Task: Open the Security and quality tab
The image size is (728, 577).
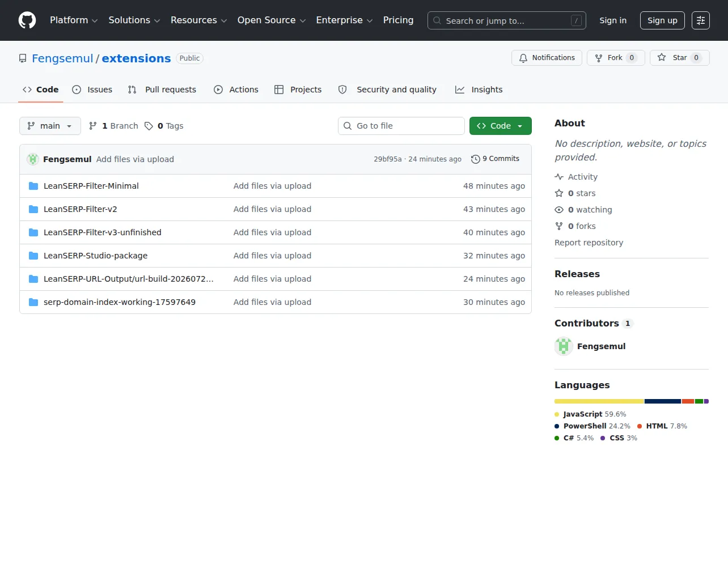Action: coord(387,90)
